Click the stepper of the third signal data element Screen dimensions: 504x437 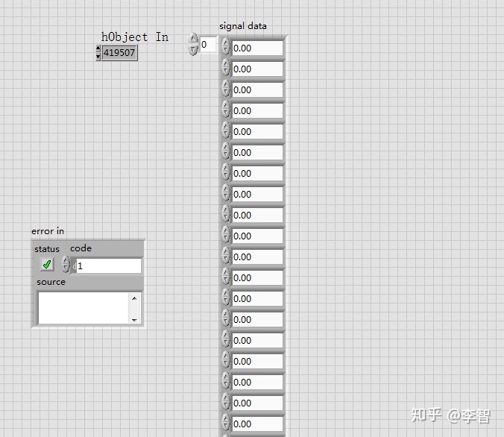click(226, 89)
